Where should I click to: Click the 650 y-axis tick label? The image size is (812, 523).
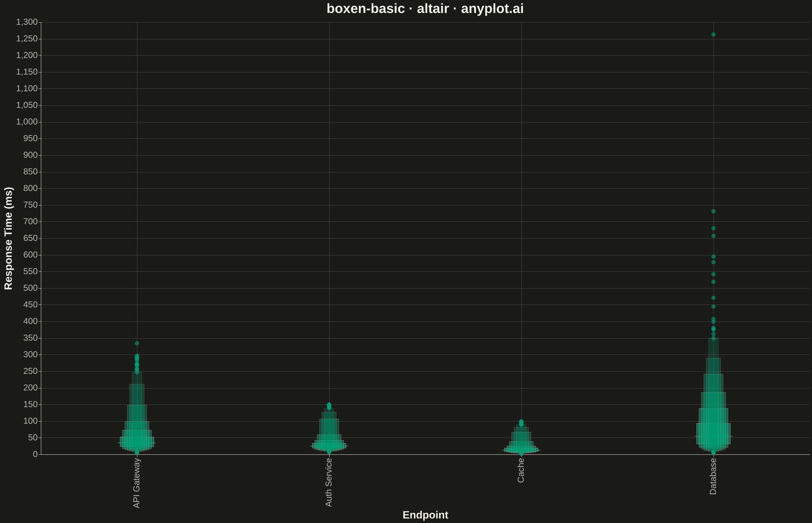[30, 238]
